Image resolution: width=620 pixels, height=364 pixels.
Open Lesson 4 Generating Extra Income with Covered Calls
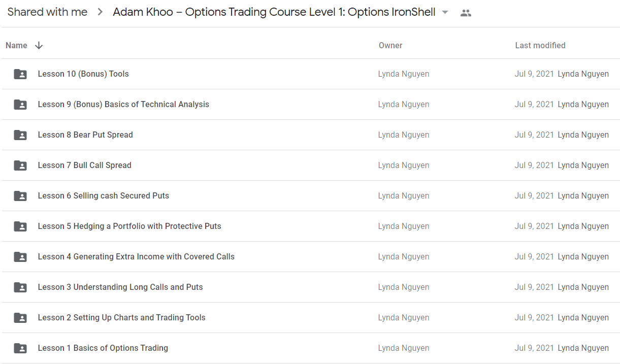pos(136,257)
